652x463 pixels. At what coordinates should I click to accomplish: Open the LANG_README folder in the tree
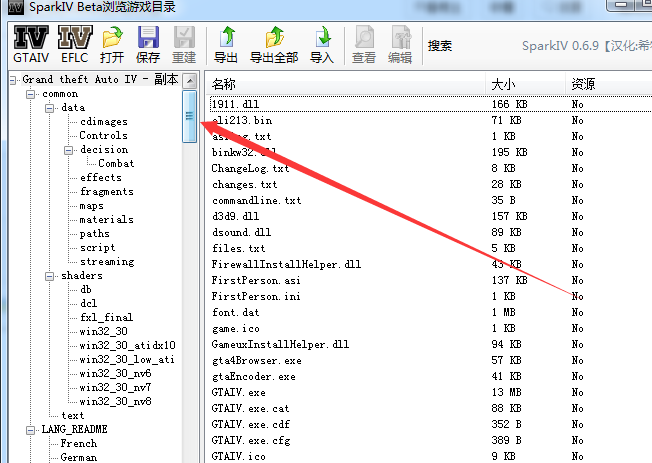point(74,429)
